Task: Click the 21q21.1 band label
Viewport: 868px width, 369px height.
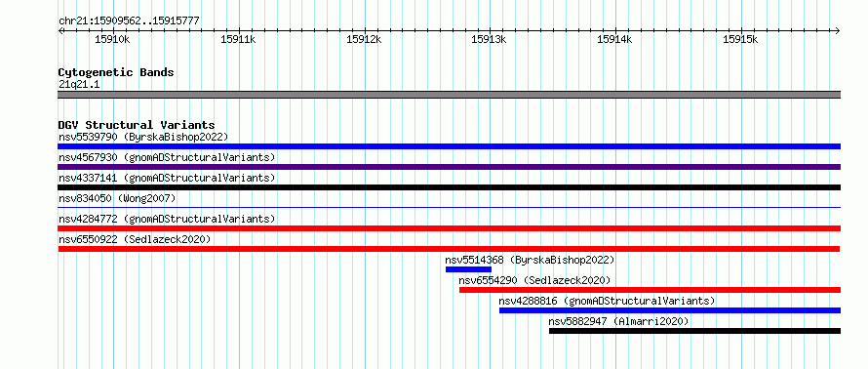Action: 79,85
